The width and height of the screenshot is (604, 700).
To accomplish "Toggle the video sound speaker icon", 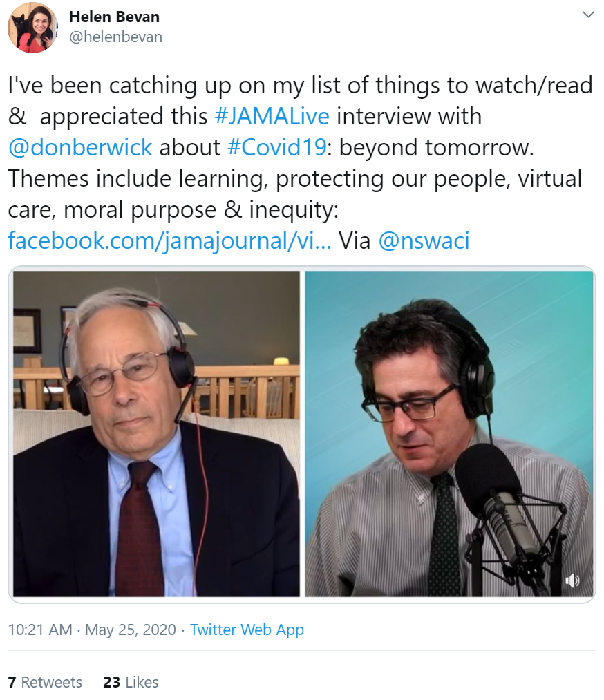I will coord(572,580).
